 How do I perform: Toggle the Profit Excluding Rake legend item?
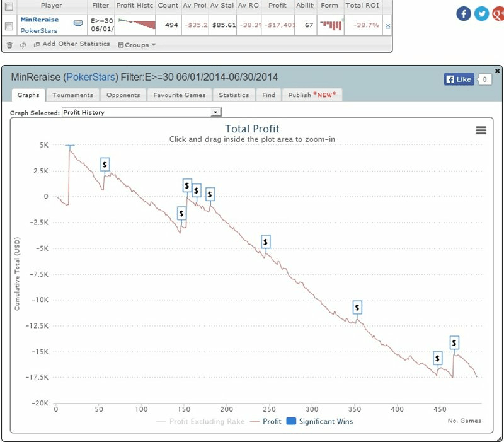tap(200, 421)
